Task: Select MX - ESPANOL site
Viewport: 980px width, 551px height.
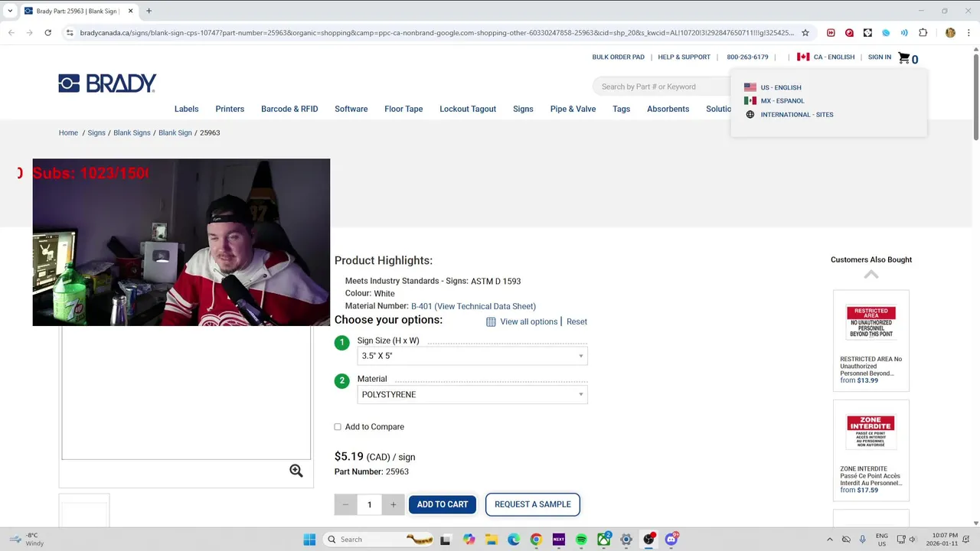Action: 782,100
